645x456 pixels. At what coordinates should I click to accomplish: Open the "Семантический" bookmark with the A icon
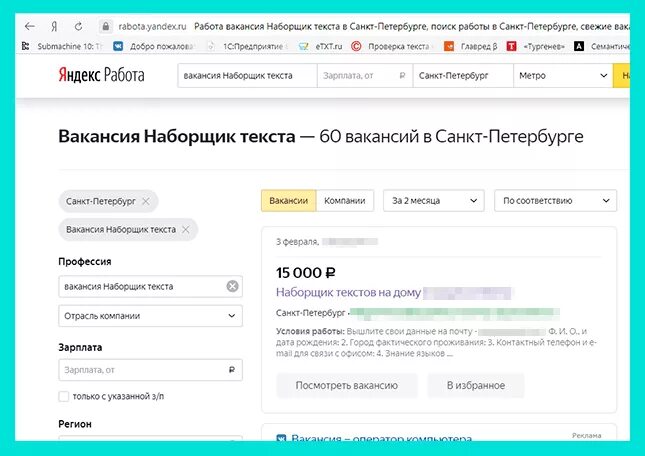click(601, 46)
